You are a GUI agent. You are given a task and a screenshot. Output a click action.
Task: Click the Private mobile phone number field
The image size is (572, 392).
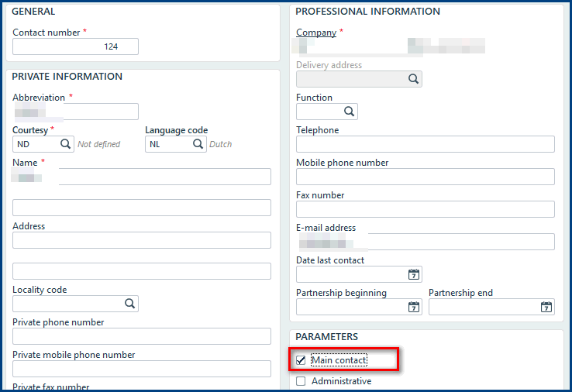pyautogui.click(x=141, y=369)
